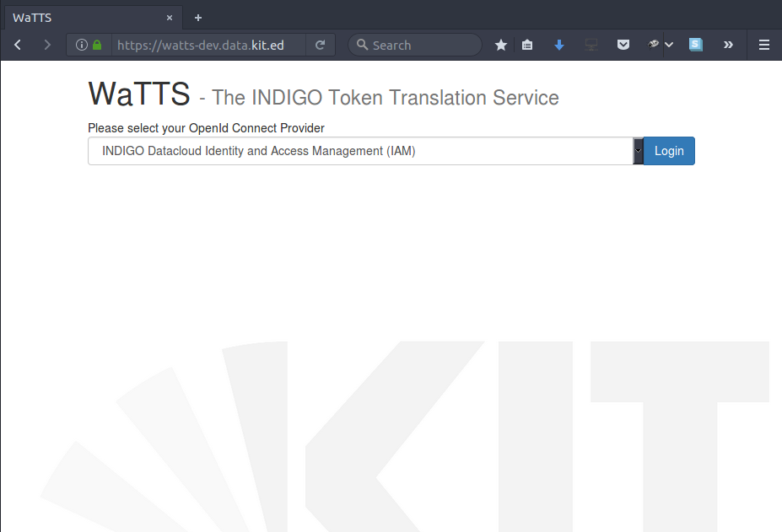Open the downloads panel arrow

(558, 45)
